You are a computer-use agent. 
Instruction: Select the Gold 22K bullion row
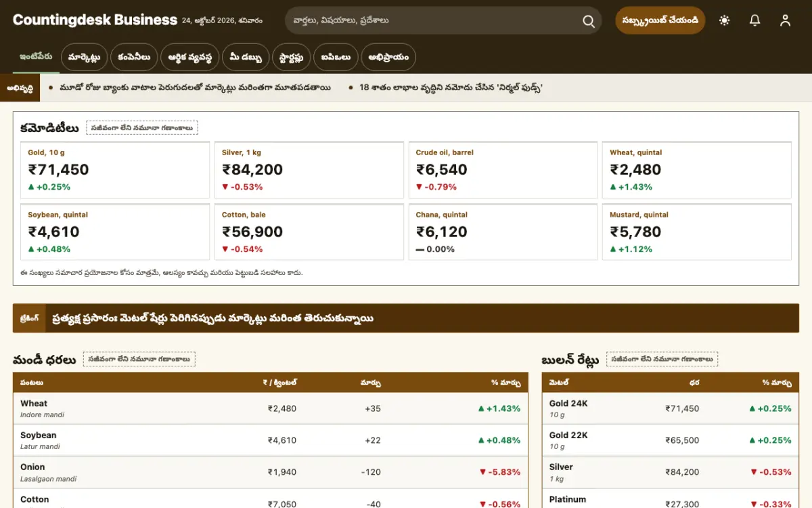671,440
